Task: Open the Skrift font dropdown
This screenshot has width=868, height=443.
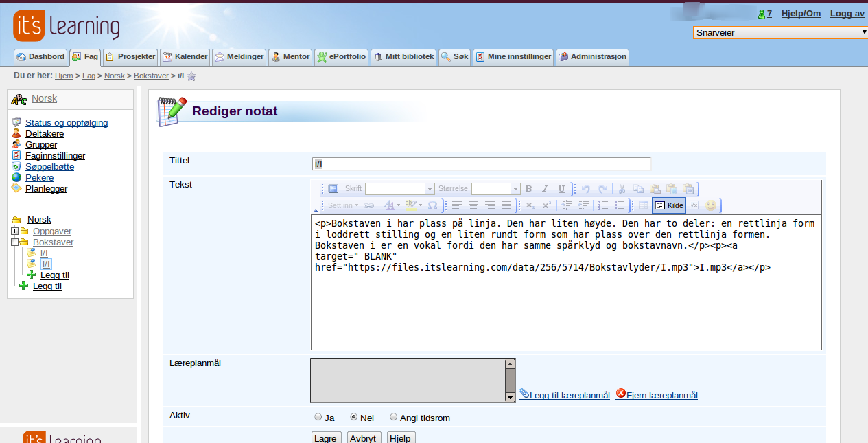Action: pos(399,189)
